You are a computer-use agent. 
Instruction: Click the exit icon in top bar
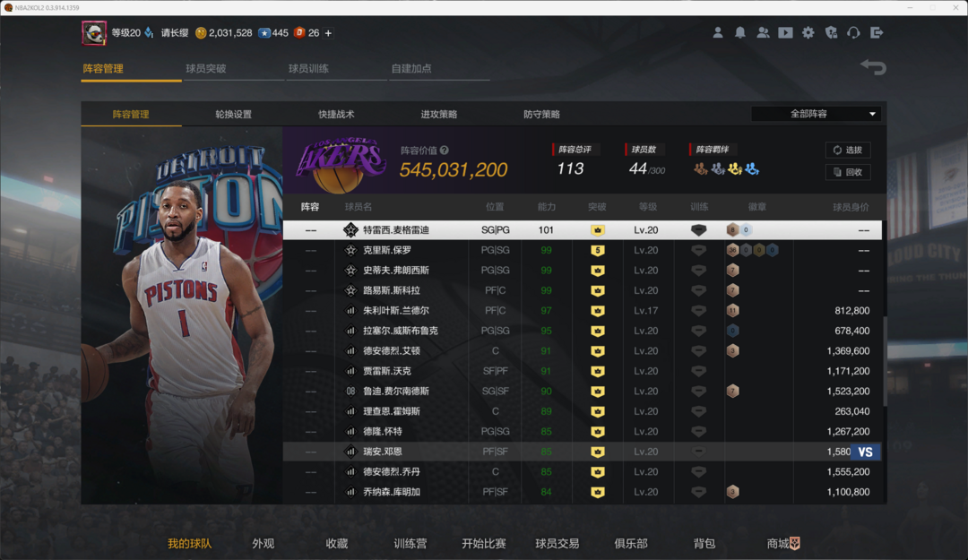[877, 33]
